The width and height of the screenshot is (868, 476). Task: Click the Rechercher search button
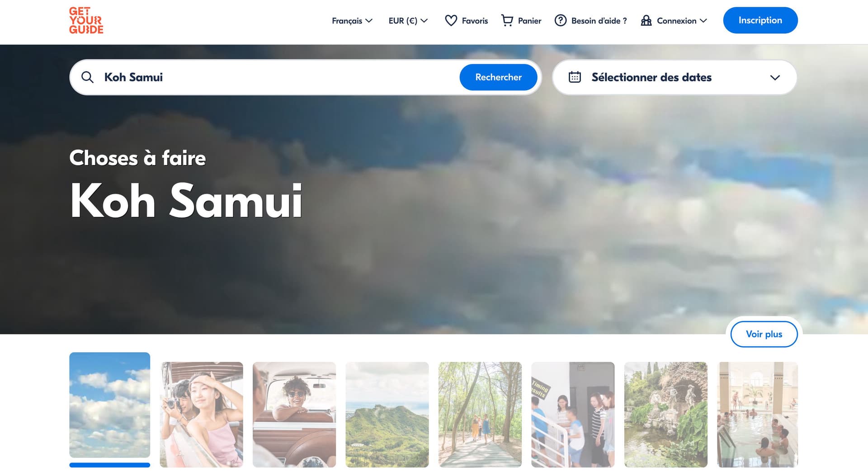[498, 77]
